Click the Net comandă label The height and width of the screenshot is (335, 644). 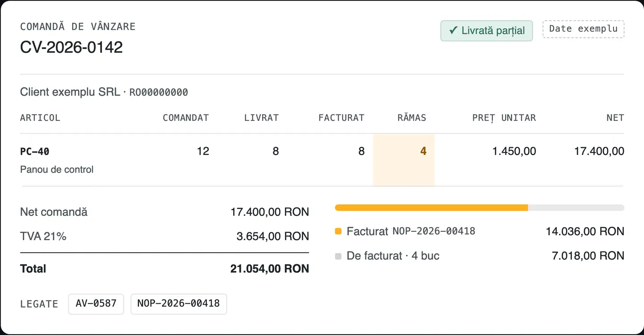pos(54,212)
